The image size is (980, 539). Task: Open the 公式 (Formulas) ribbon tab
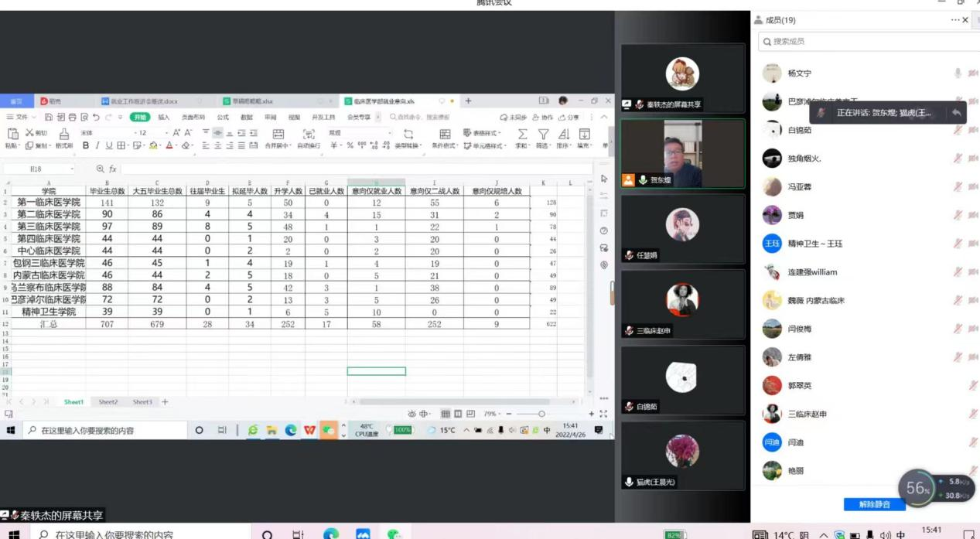pos(223,118)
